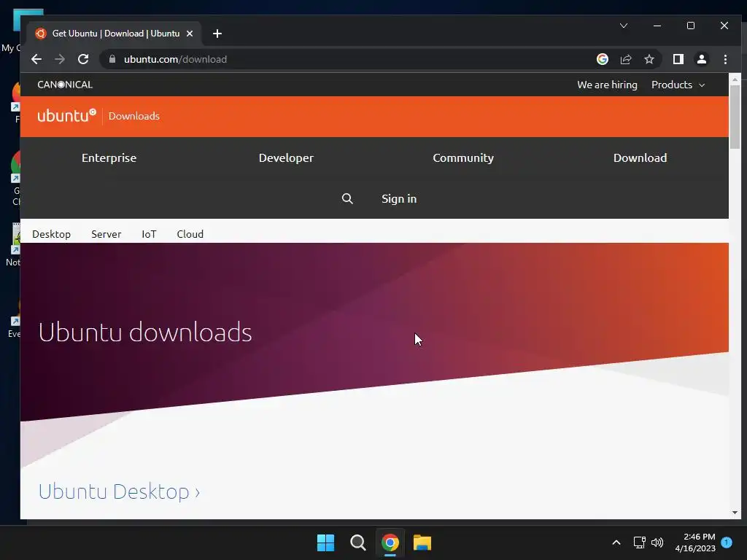Click the site search magnifier icon

[347, 198]
